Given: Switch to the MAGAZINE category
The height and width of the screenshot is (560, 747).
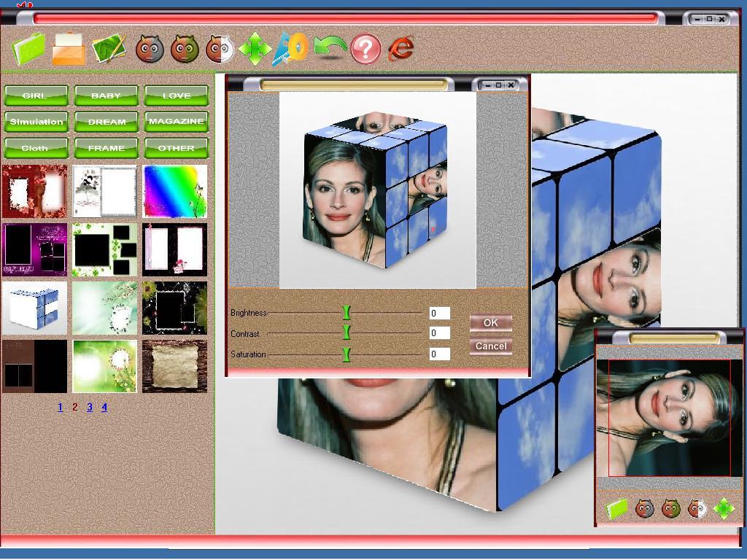Looking at the screenshot, I should [177, 122].
